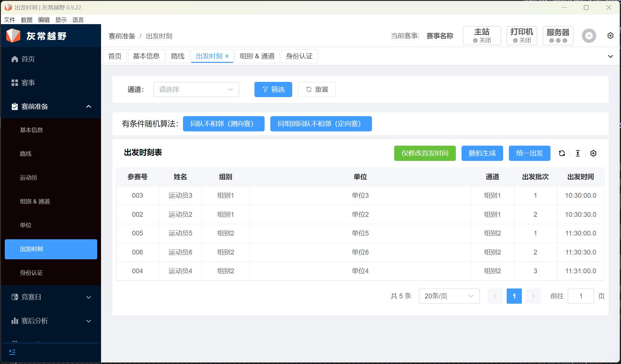621x364 pixels.
Task: Click 仅修改首发时间 green button
Action: pyautogui.click(x=425, y=153)
